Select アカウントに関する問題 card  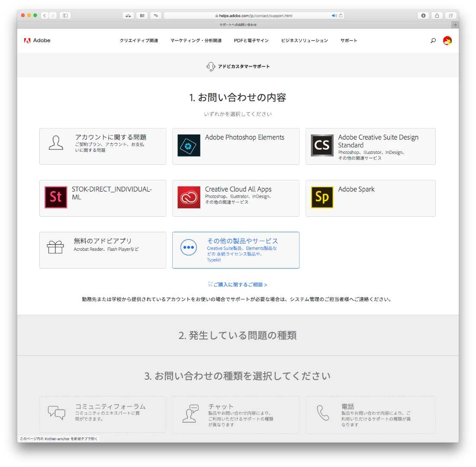[103, 146]
